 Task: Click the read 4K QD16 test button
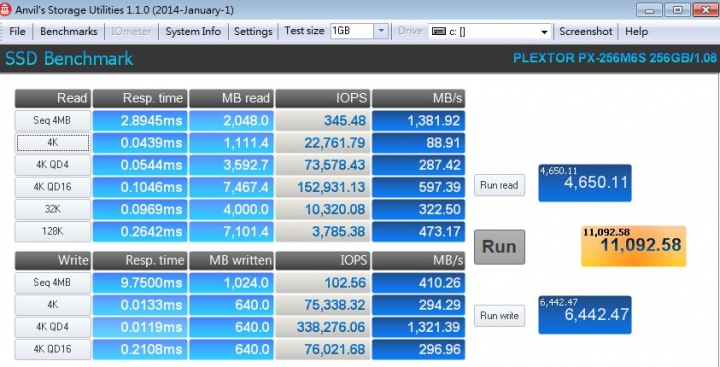pyautogui.click(x=52, y=187)
